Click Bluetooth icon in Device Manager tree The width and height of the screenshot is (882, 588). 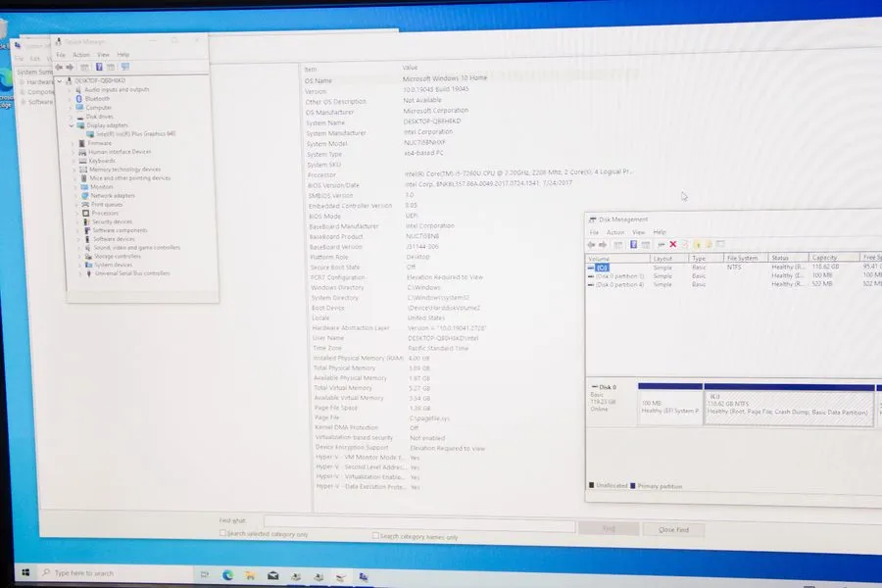coord(78,98)
